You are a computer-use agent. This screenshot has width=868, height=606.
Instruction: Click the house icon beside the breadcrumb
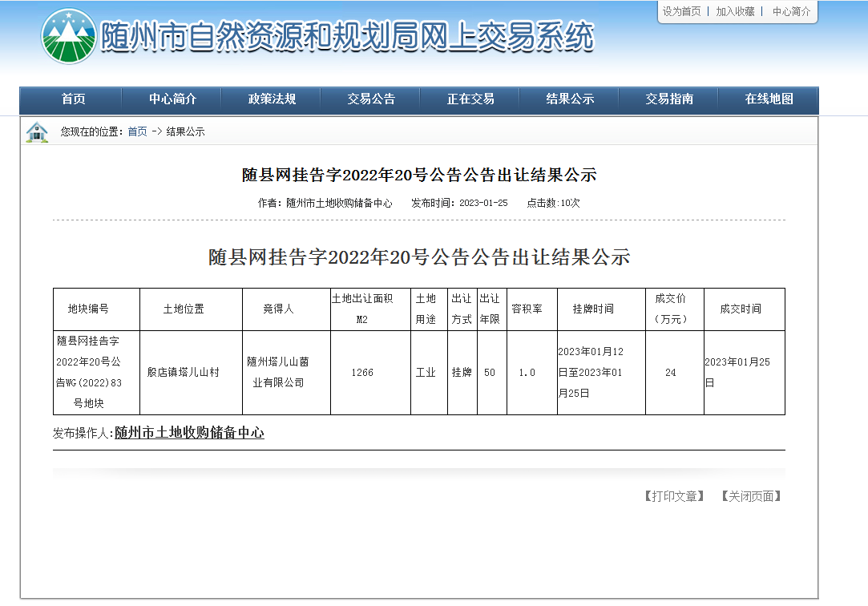(x=37, y=132)
